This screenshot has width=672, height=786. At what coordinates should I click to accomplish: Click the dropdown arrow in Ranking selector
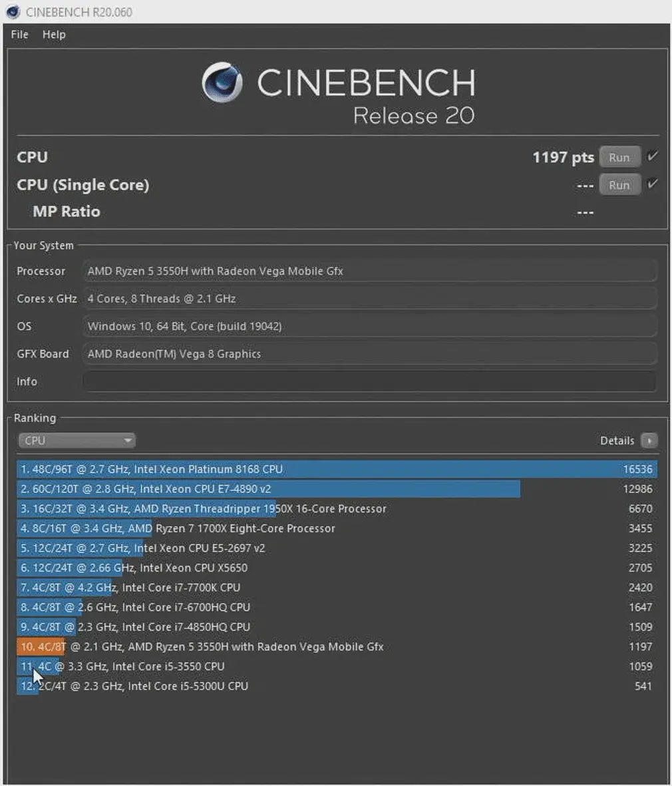(128, 441)
